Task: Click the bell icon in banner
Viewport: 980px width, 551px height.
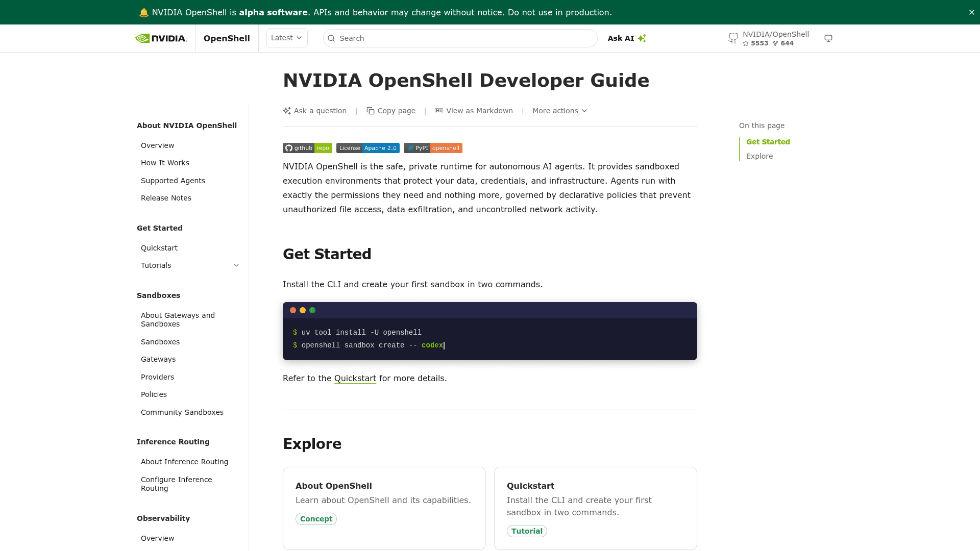Action: (x=144, y=12)
